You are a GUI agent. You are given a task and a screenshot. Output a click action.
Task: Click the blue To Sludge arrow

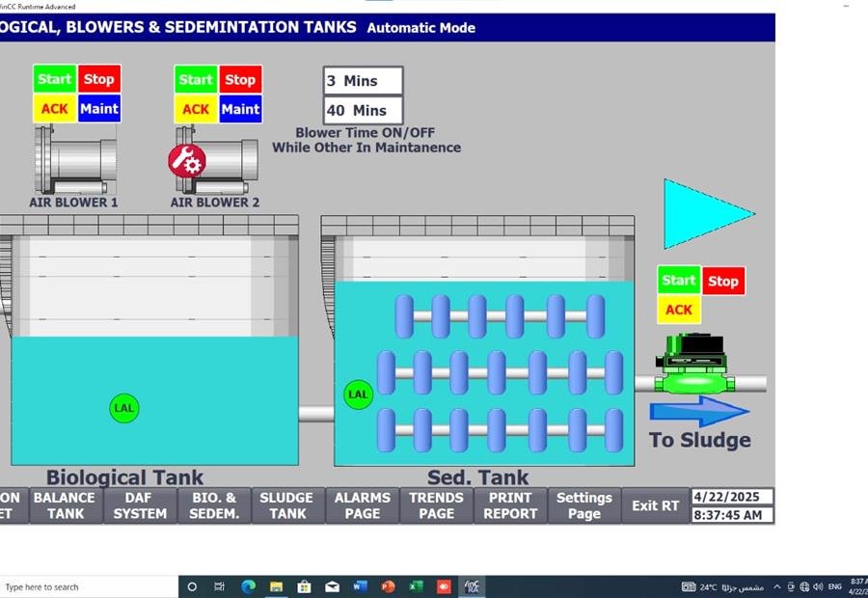pyautogui.click(x=700, y=411)
